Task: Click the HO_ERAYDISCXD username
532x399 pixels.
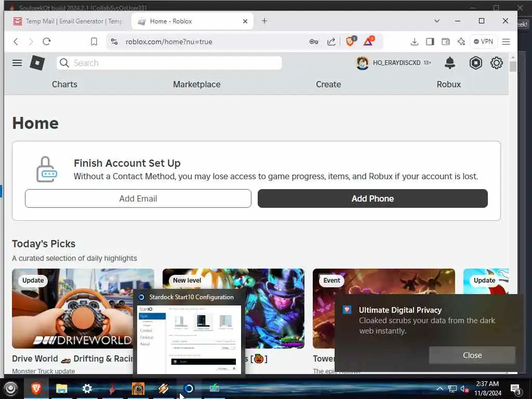Action: point(396,63)
